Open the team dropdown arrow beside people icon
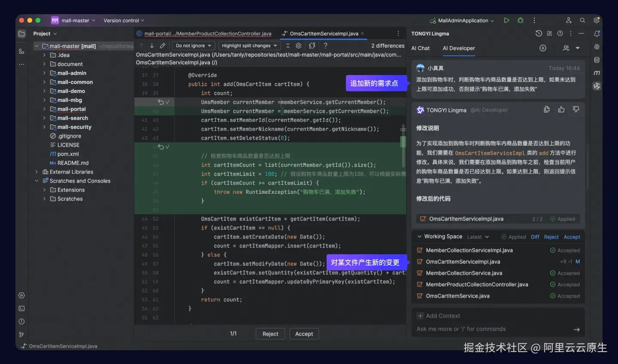The width and height of the screenshot is (618, 364). coord(578,48)
